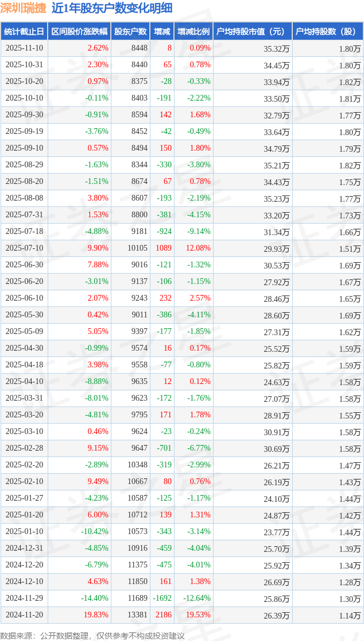This screenshot has width=364, height=641.
Task: Sort by 统计截止日 column header
Action: point(24,32)
